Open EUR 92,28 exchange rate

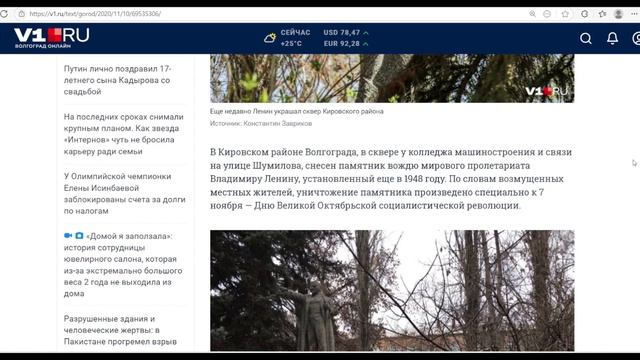coord(342,44)
